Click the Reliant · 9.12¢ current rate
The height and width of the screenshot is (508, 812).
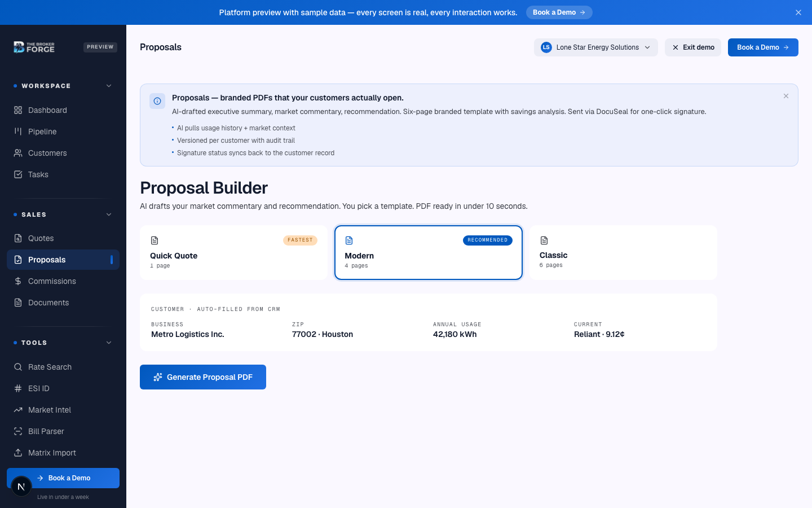(599, 334)
